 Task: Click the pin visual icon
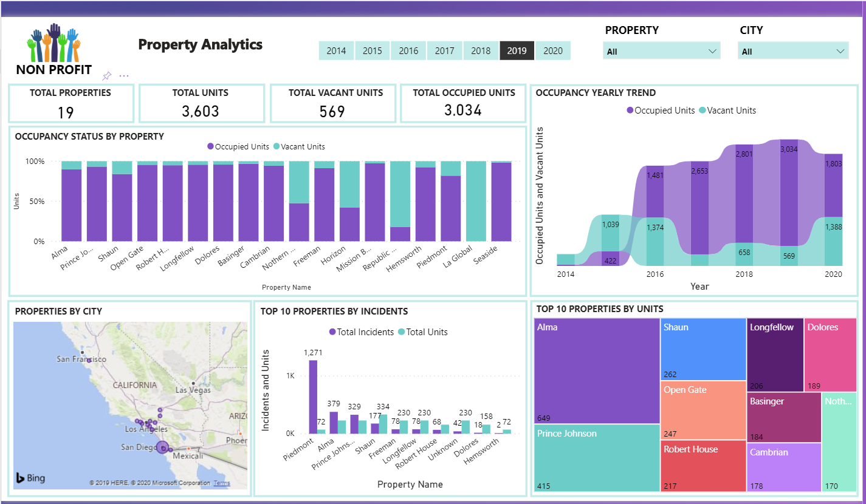107,76
